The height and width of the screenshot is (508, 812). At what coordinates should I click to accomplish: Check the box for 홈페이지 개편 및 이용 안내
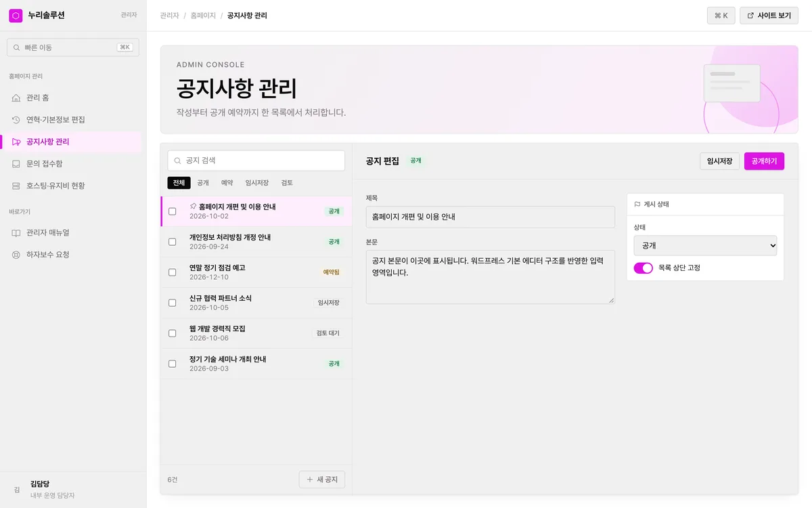tap(172, 211)
